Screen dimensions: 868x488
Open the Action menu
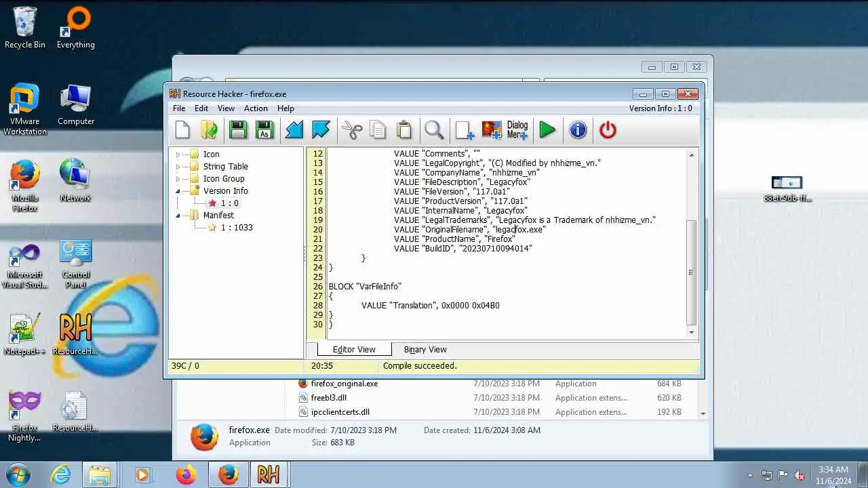(256, 108)
